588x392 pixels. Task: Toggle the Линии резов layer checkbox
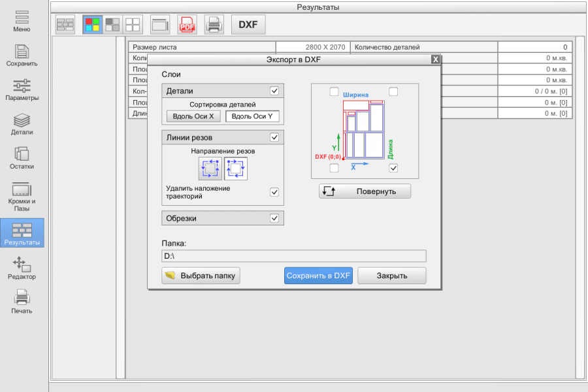pos(274,137)
